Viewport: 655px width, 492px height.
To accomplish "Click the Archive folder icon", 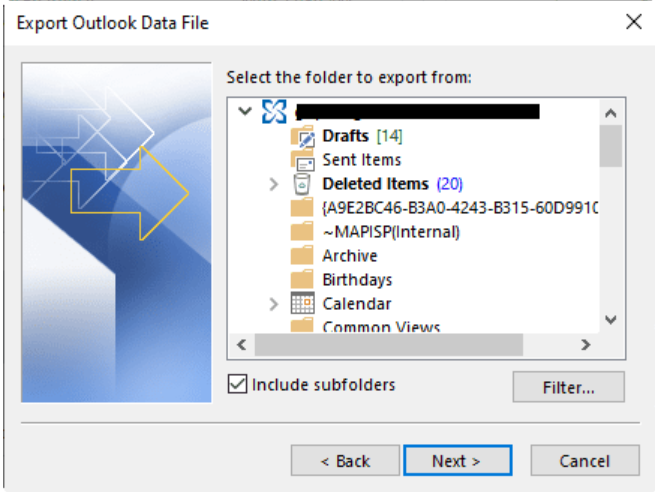I will point(302,256).
